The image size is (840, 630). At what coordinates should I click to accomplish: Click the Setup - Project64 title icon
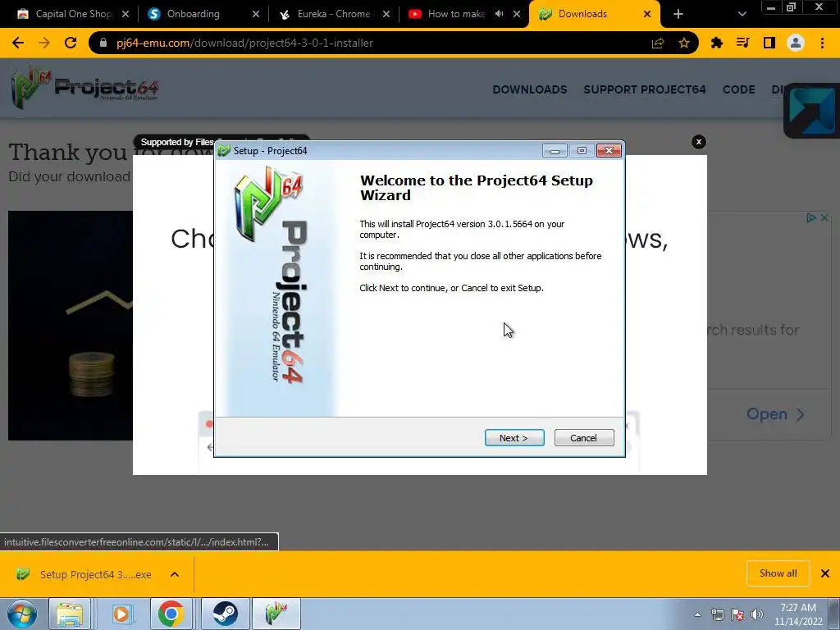click(x=225, y=151)
